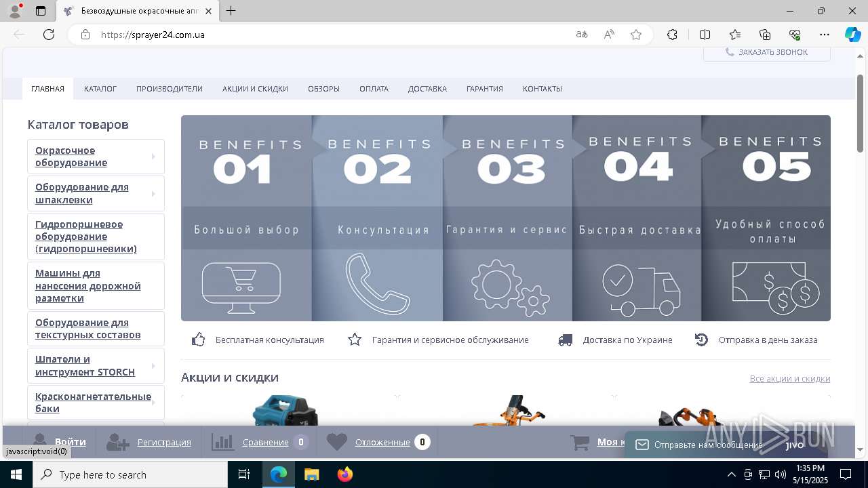
Task: Click the address bar URL field
Action: click(x=332, y=35)
